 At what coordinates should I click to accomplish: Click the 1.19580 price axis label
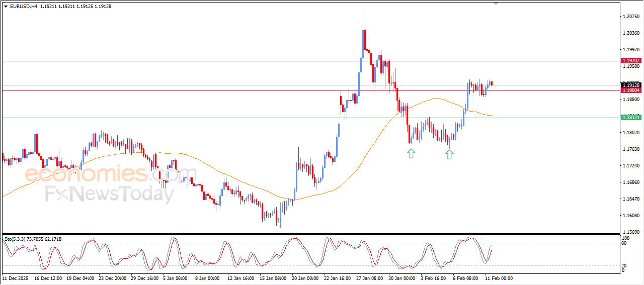point(631,66)
